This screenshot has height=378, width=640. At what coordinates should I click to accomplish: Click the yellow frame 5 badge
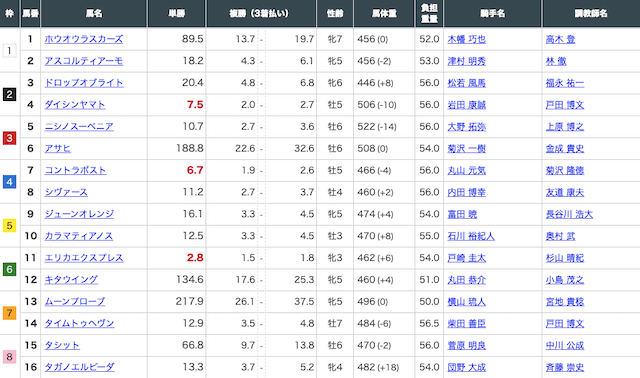pyautogui.click(x=9, y=225)
